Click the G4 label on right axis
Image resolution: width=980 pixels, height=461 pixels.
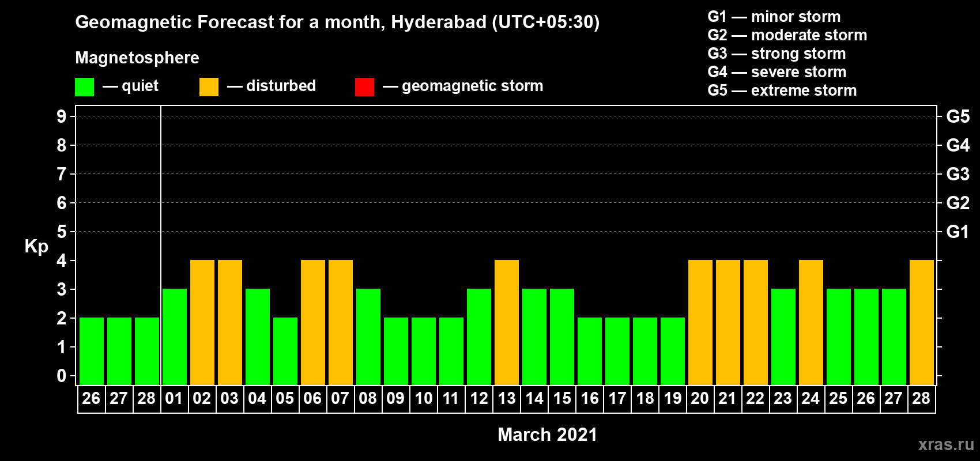tap(958, 145)
